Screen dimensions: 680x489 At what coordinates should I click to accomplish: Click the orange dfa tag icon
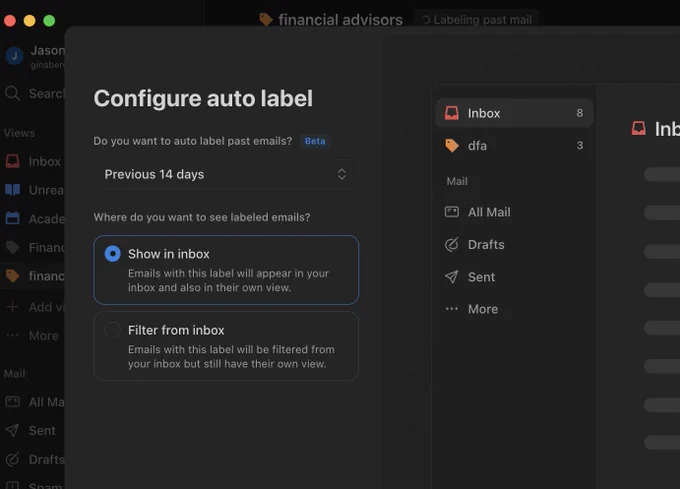click(x=451, y=146)
